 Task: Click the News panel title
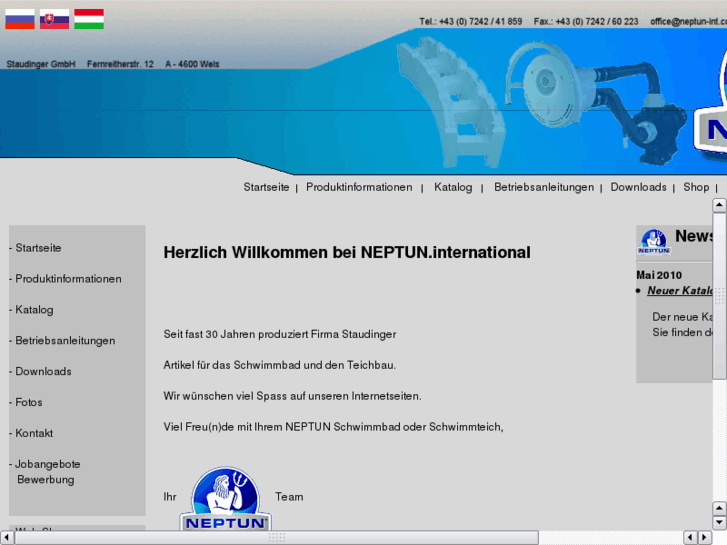pos(694,236)
